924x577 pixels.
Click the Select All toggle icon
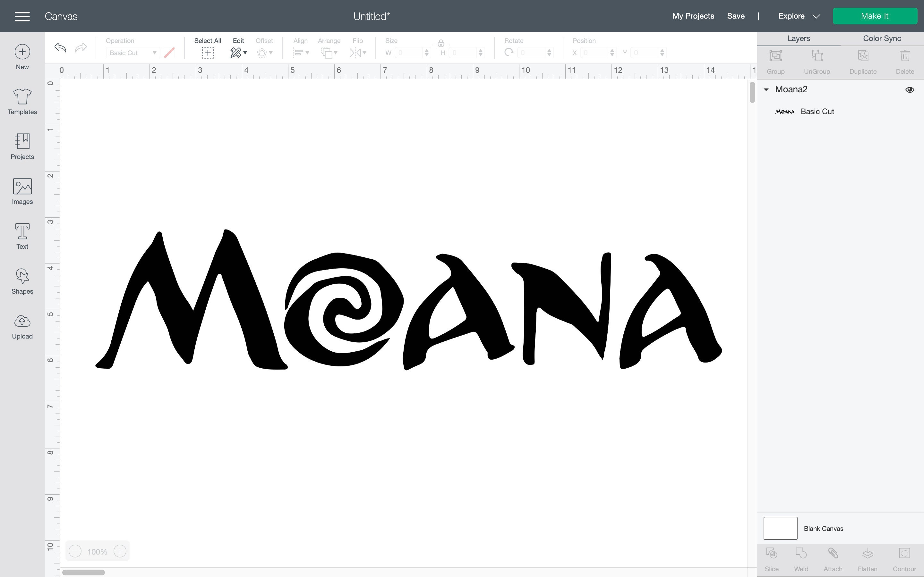pos(207,53)
